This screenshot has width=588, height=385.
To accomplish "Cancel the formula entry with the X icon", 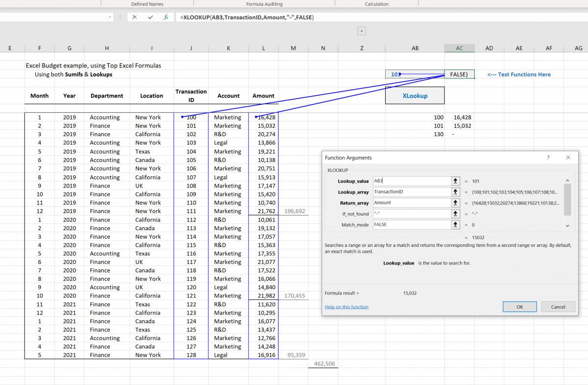I will click(135, 17).
